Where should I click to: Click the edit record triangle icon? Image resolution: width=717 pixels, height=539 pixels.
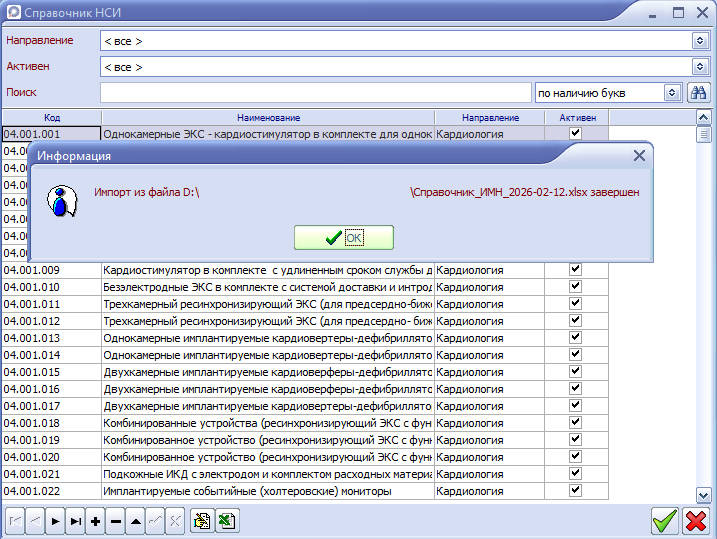[135, 521]
